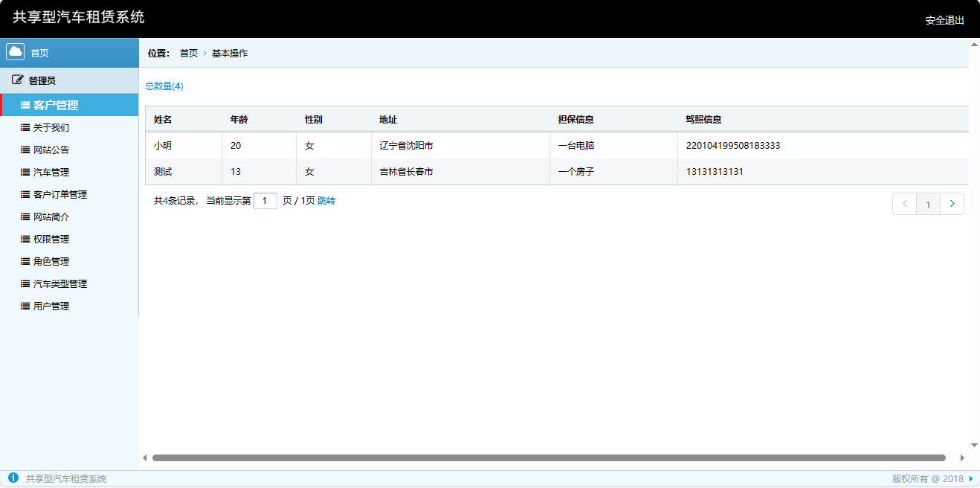This screenshot has height=488, width=980.
Task: Click 安全退出 to log out
Action: click(x=944, y=20)
